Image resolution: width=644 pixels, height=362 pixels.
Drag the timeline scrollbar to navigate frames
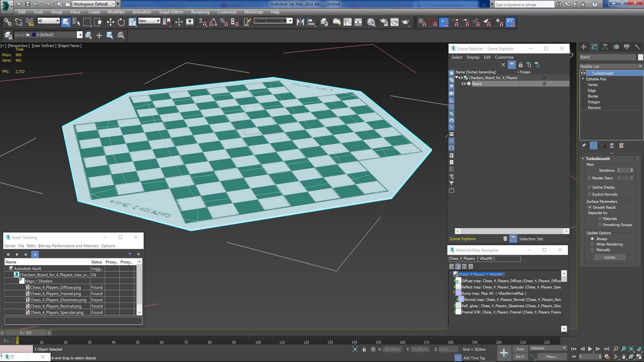pyautogui.click(x=25, y=333)
